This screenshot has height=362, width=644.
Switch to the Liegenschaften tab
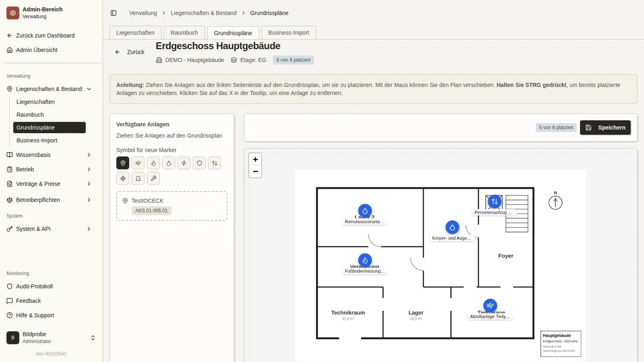[x=135, y=33]
